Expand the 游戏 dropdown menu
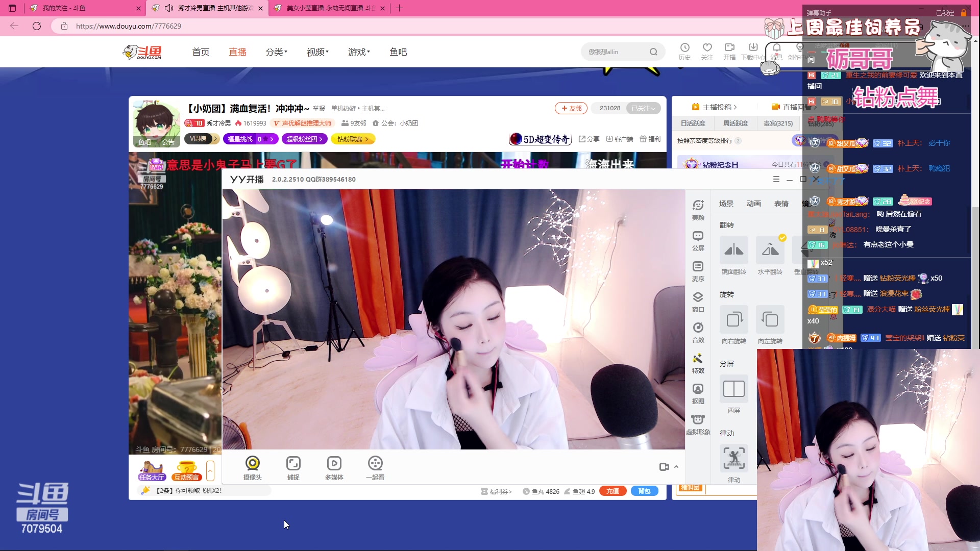 359,52
